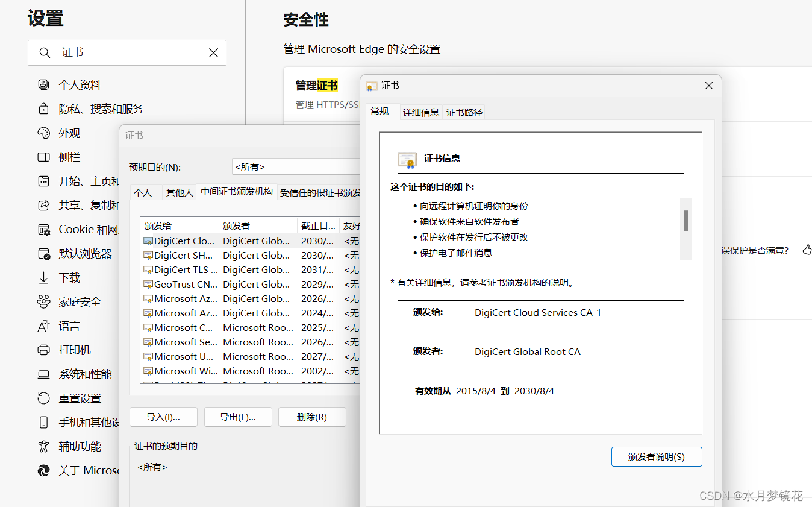
Task: Select the Microsoft Az... row expiring 2024
Action: tap(250, 313)
